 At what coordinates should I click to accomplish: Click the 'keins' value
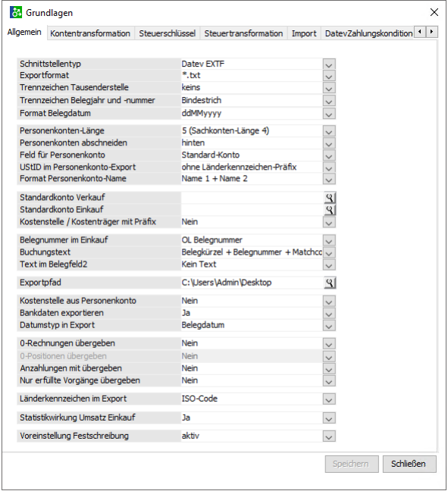[191, 88]
